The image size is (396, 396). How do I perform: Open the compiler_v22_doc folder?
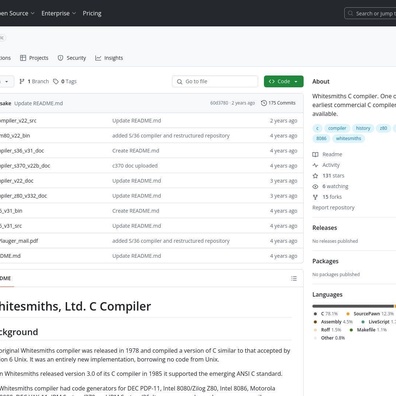click(17, 181)
